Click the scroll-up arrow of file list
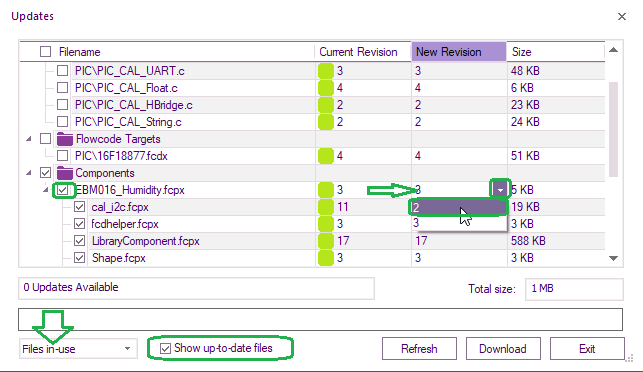The width and height of the screenshot is (643, 372). [x=613, y=50]
